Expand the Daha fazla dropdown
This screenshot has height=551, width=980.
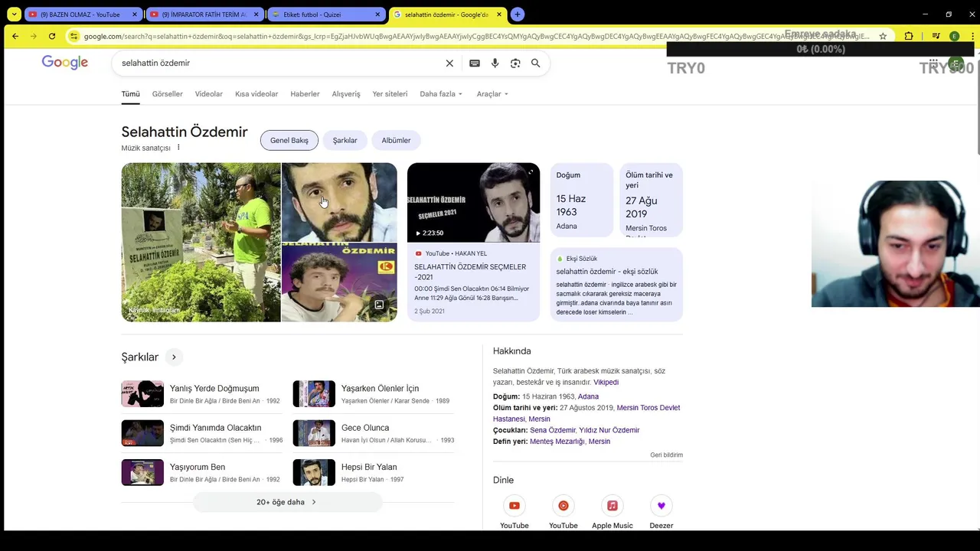(441, 94)
